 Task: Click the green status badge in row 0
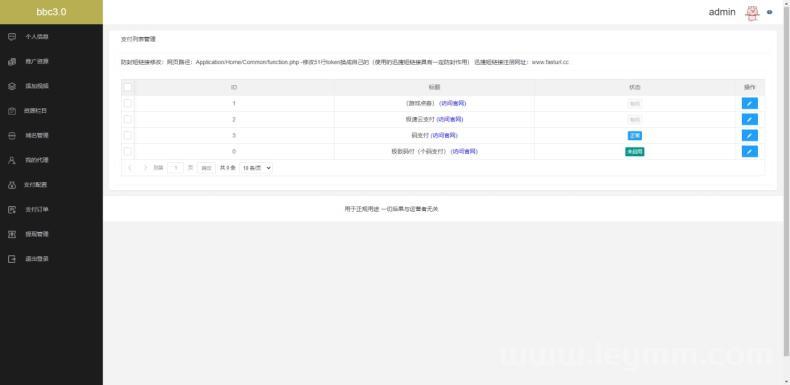coord(634,152)
